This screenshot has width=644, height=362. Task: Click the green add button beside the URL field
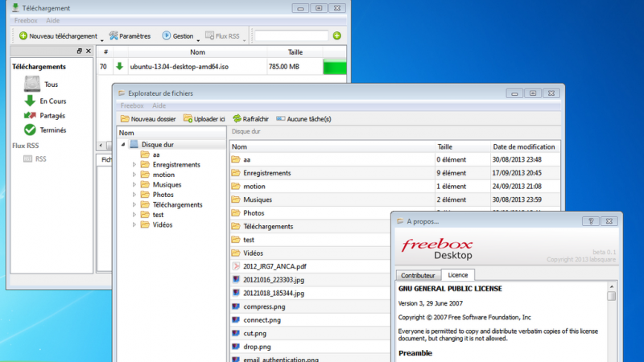tap(337, 35)
